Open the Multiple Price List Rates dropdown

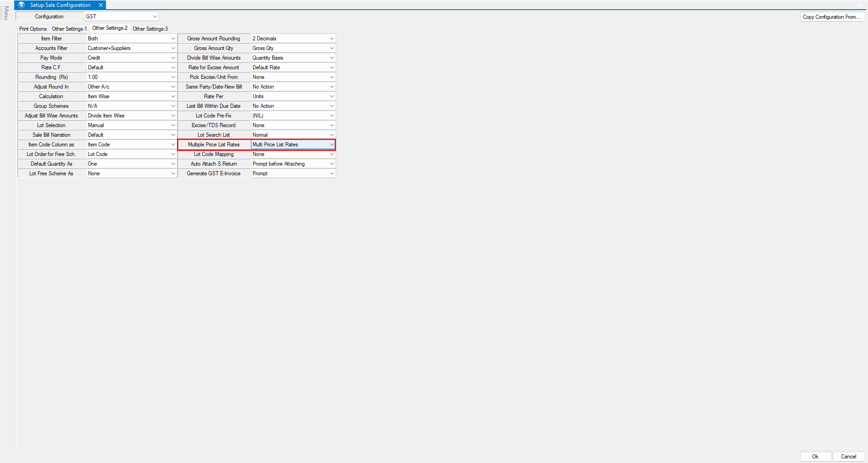[x=332, y=145]
